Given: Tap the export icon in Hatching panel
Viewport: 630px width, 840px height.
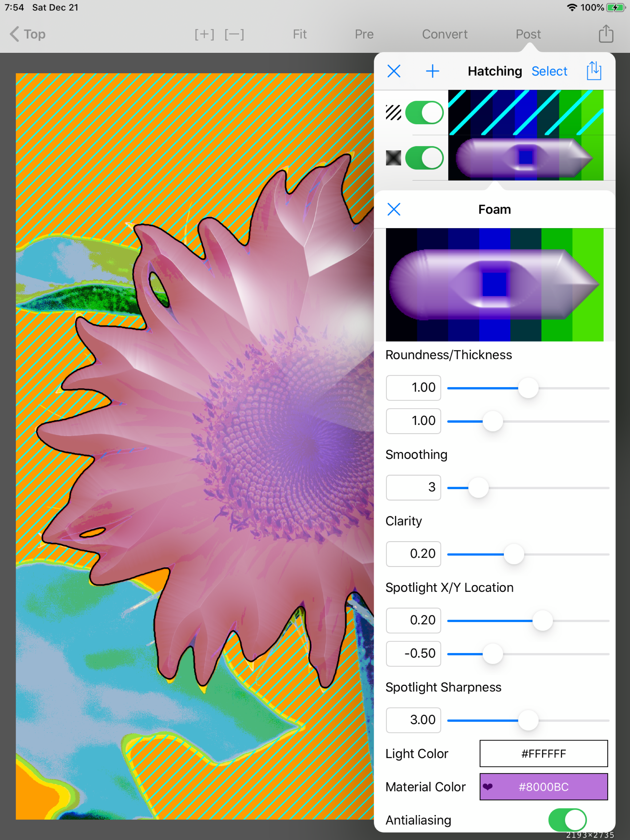Looking at the screenshot, I should coord(593,71).
